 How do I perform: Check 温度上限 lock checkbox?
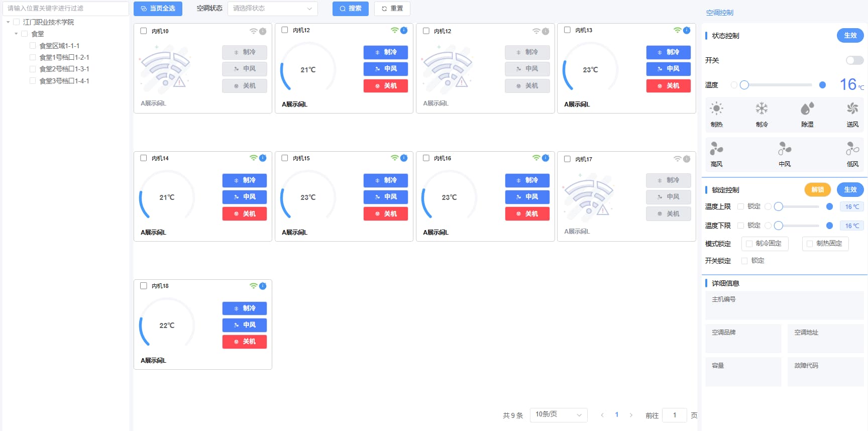(740, 206)
